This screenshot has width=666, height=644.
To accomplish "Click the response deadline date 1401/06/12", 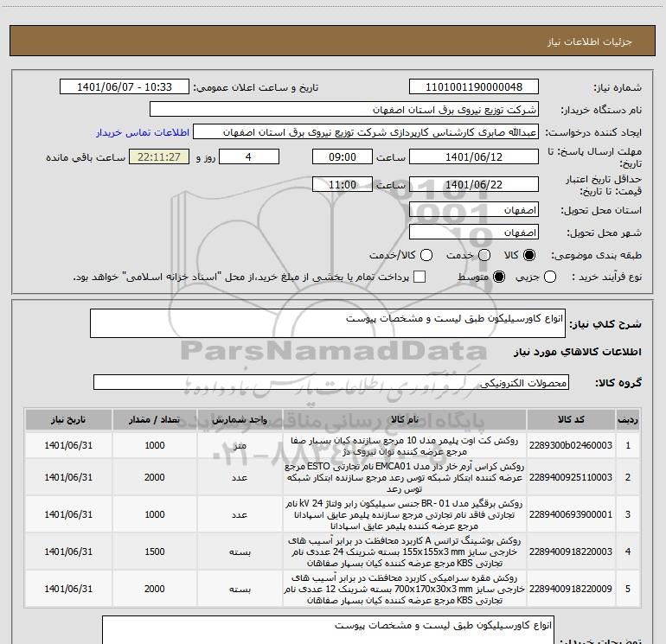I will [474, 156].
